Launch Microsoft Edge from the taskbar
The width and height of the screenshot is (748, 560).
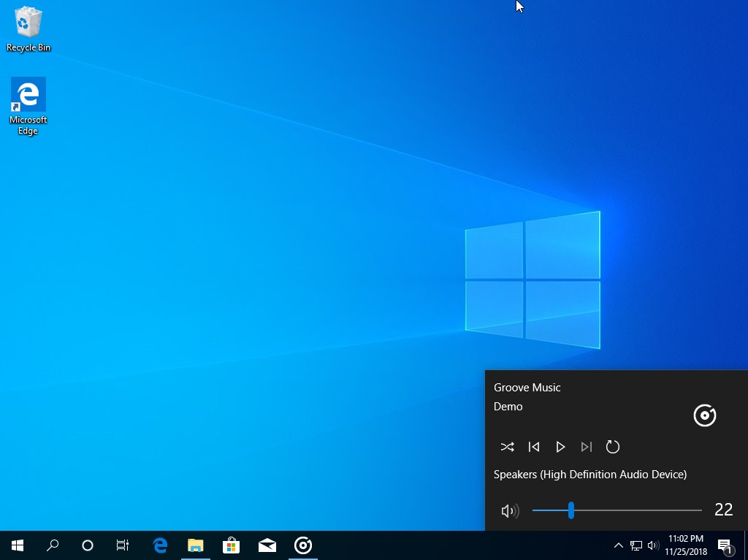[x=159, y=545]
